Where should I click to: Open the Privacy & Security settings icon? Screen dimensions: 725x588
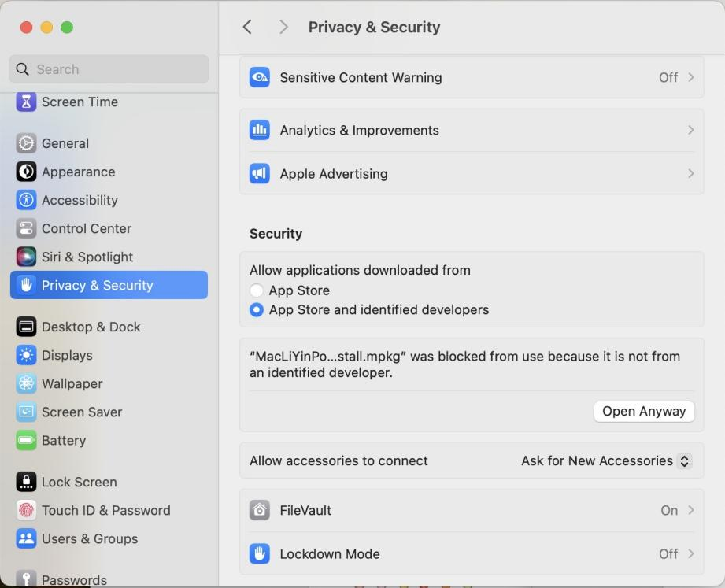(x=24, y=285)
